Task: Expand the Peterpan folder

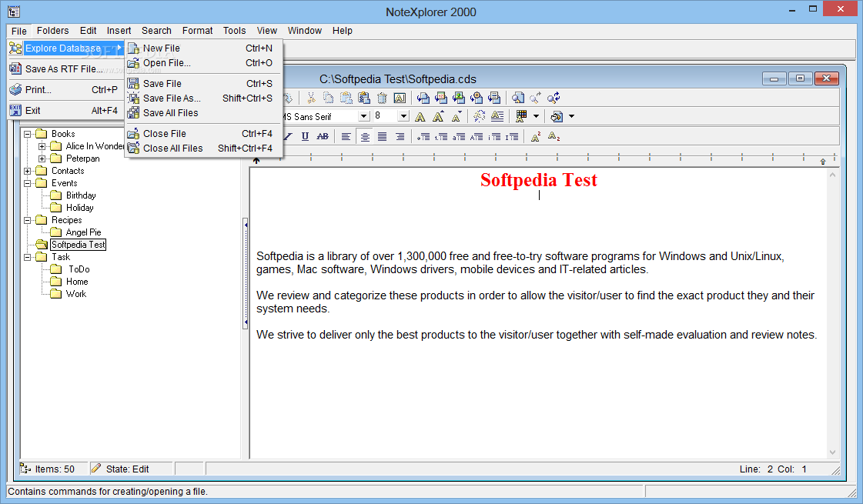Action: (42, 159)
